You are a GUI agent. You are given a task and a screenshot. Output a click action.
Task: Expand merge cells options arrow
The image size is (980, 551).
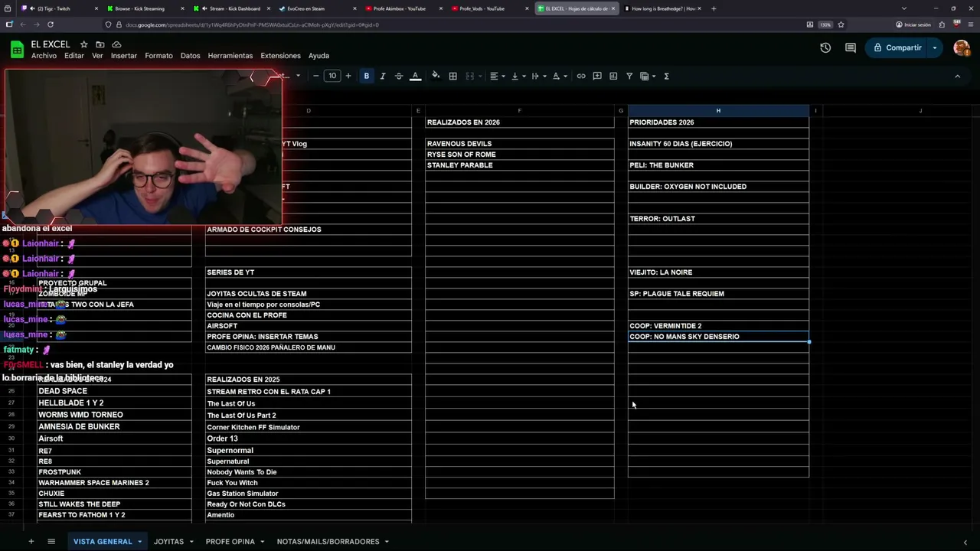point(480,76)
